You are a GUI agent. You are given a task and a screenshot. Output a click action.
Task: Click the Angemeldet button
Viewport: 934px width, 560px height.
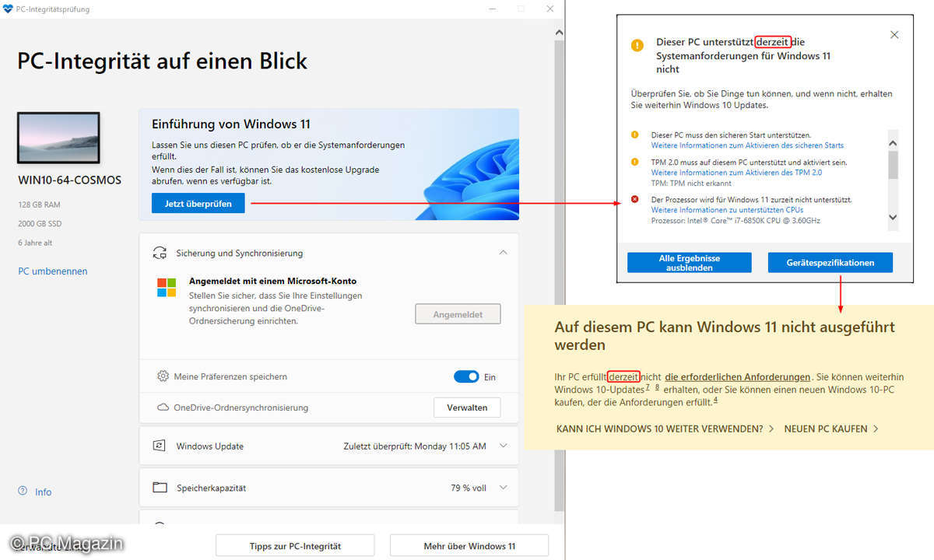click(458, 314)
